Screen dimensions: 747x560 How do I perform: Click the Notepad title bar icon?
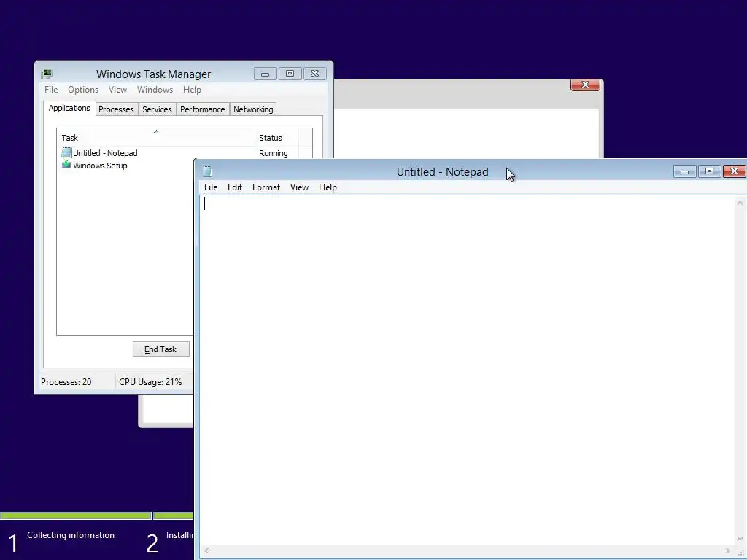coord(207,171)
